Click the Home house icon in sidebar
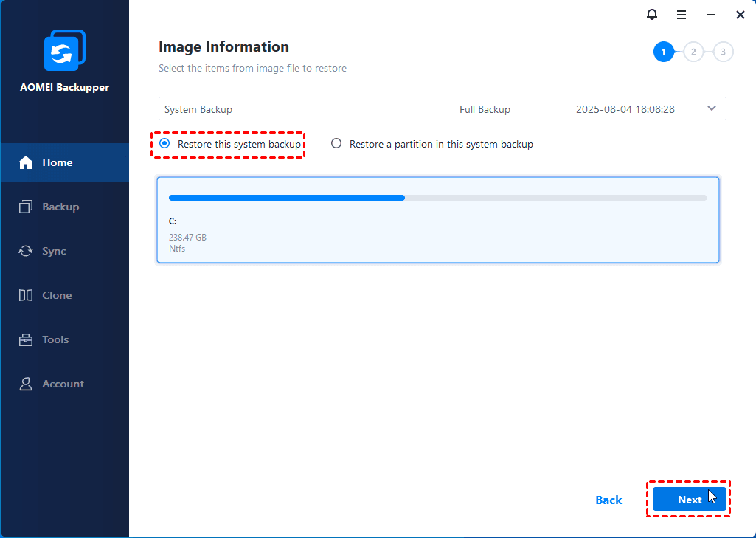The image size is (756, 538). click(26, 162)
